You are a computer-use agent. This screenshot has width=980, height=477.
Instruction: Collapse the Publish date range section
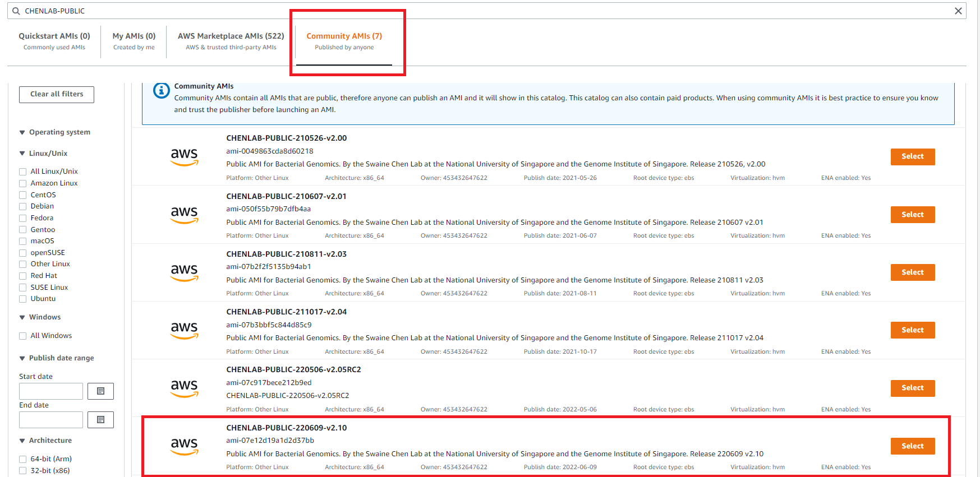[x=22, y=358]
